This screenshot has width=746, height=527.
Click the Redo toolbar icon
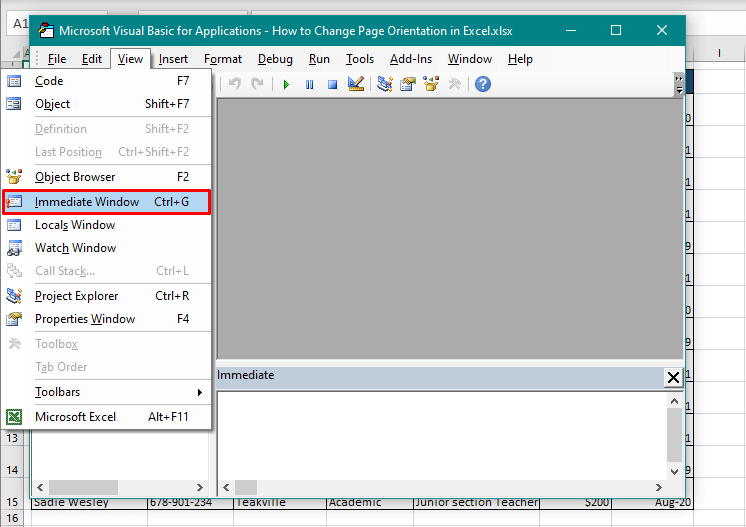(257, 84)
